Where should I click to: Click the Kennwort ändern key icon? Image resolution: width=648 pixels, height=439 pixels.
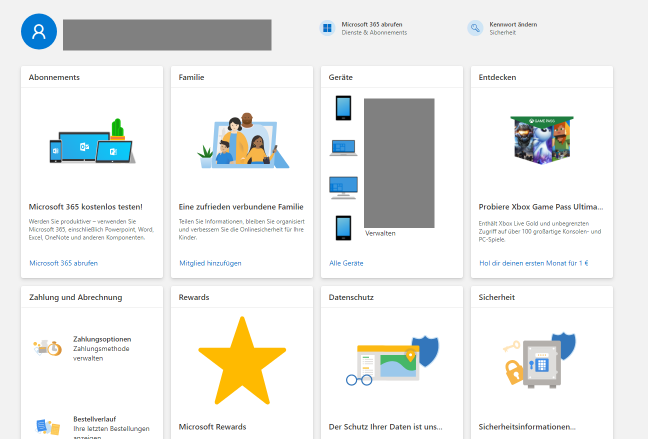[475, 28]
